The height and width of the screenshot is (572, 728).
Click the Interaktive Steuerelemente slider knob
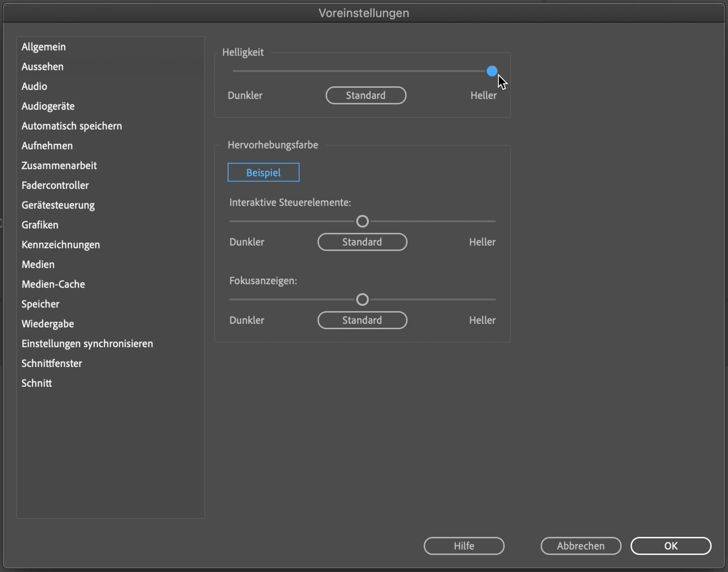362,221
